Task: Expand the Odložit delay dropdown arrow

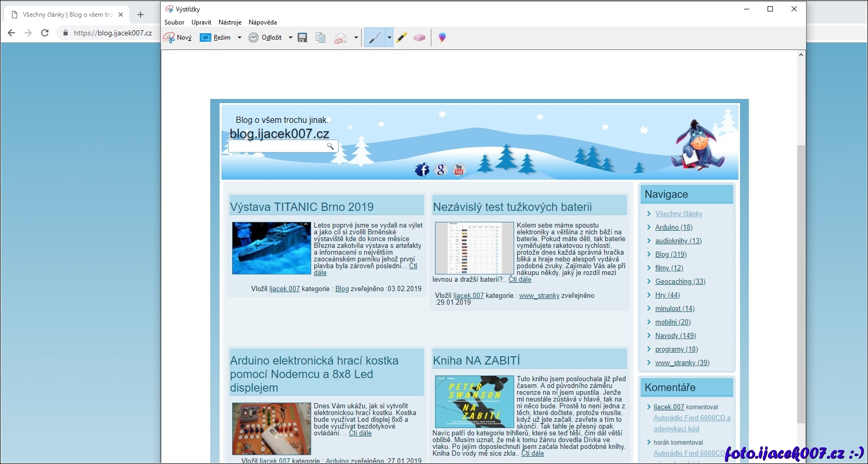Action: pyautogui.click(x=290, y=37)
